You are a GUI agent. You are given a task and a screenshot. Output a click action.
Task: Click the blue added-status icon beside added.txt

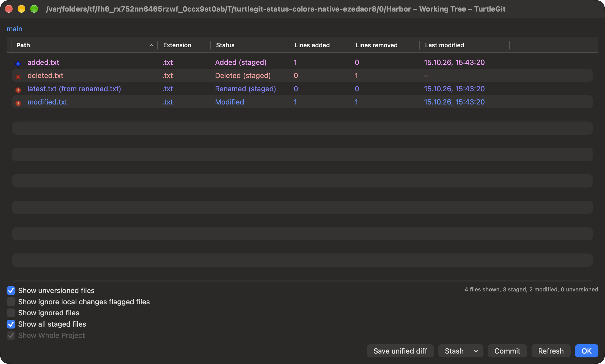[x=18, y=64]
